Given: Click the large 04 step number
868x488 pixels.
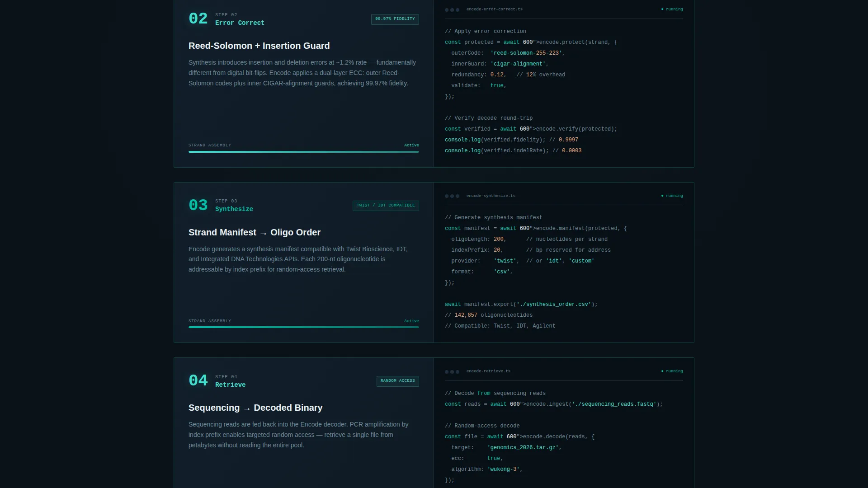Looking at the screenshot, I should 198,381.
